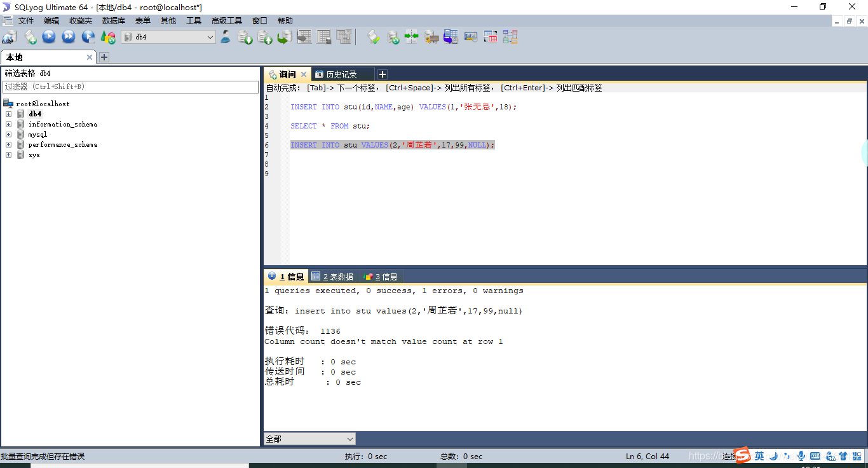
Task: Switch to the 询问 query tab
Action: point(287,74)
